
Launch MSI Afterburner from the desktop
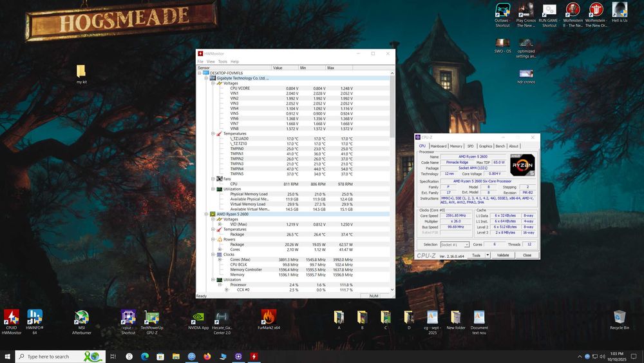click(82, 317)
